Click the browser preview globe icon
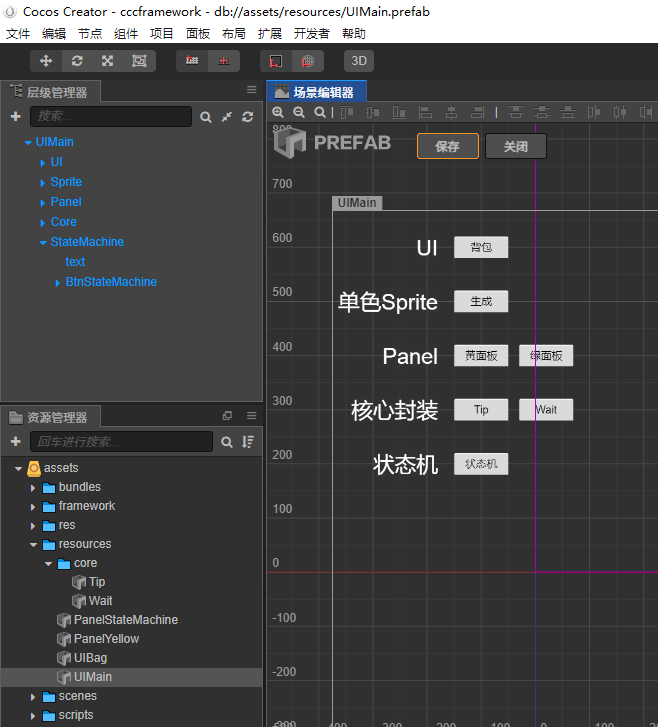Screen dimensions: 658x727 pos(307,61)
